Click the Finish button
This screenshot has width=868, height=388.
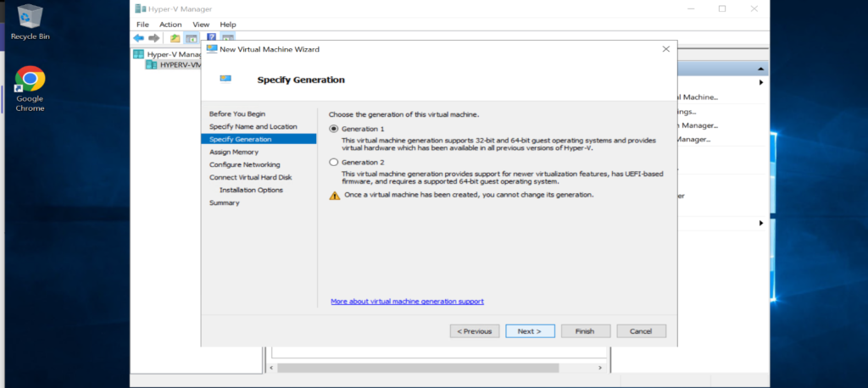pyautogui.click(x=585, y=331)
